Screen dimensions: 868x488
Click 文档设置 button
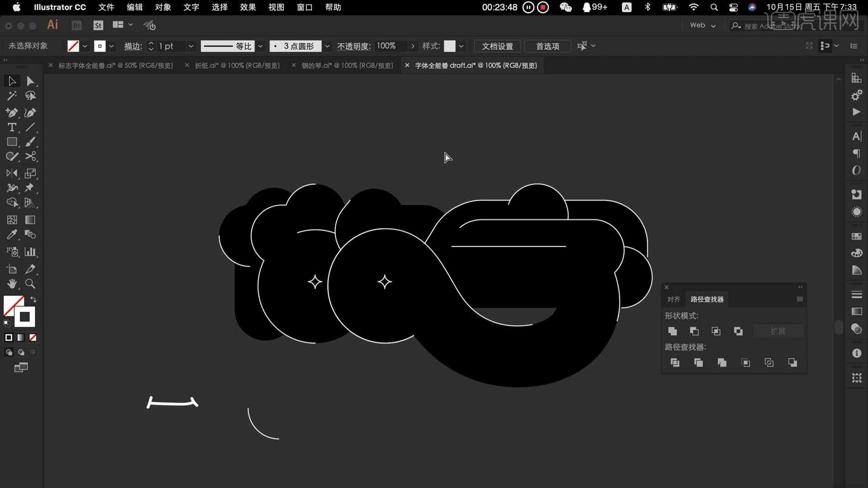(x=496, y=46)
